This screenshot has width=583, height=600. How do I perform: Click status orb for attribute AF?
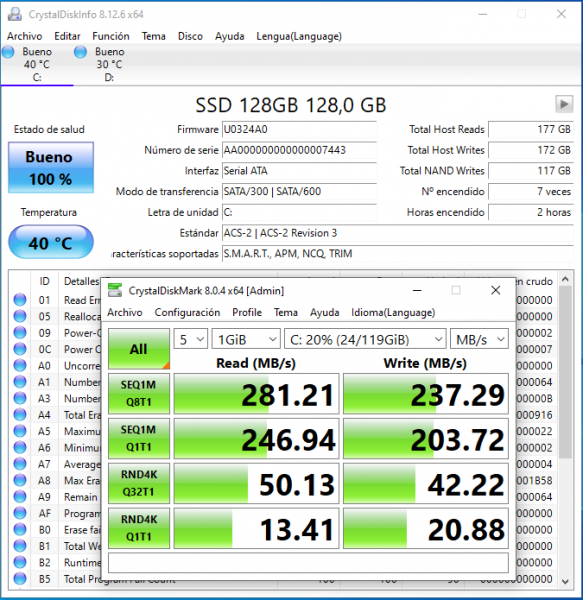pyautogui.click(x=20, y=513)
